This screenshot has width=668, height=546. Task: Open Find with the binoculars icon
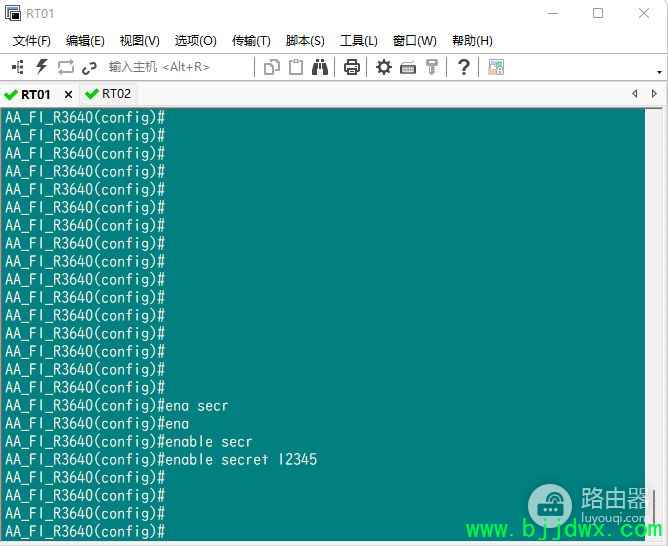320,67
